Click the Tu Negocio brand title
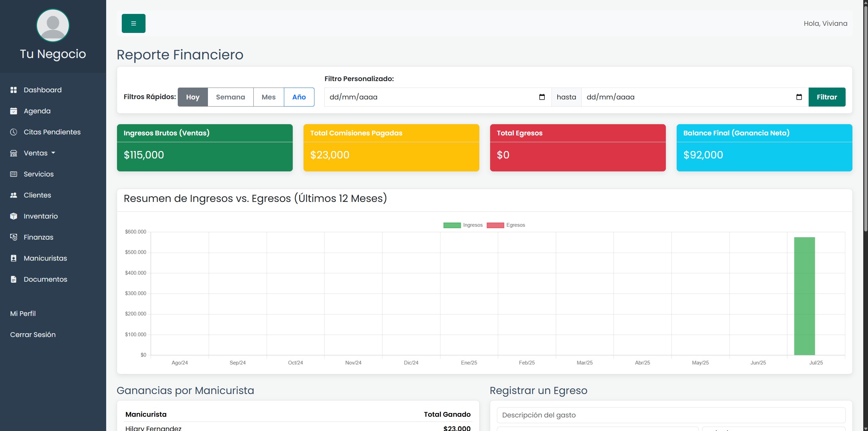 pyautogui.click(x=53, y=54)
